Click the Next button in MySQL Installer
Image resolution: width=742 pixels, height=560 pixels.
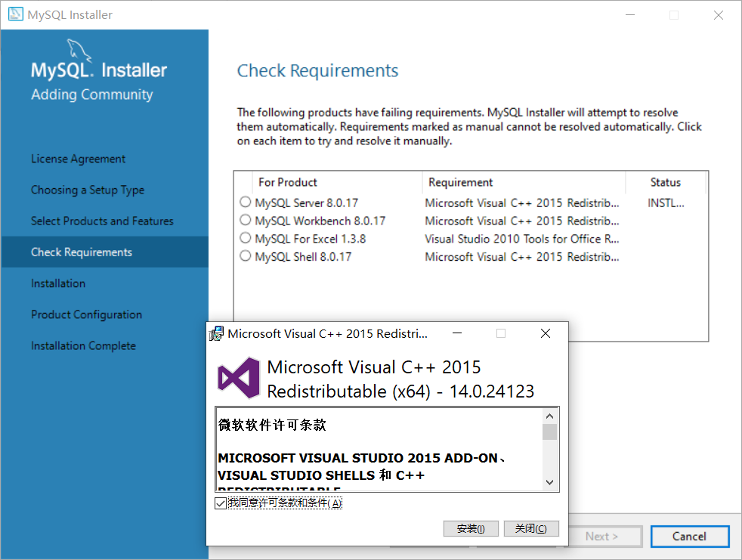pos(602,537)
